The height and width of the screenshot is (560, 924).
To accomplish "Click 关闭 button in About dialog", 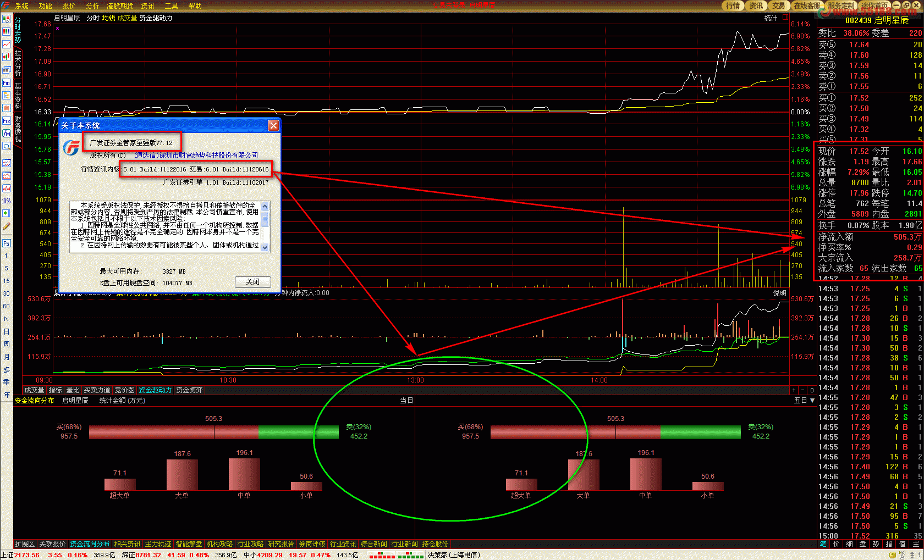I will (253, 281).
